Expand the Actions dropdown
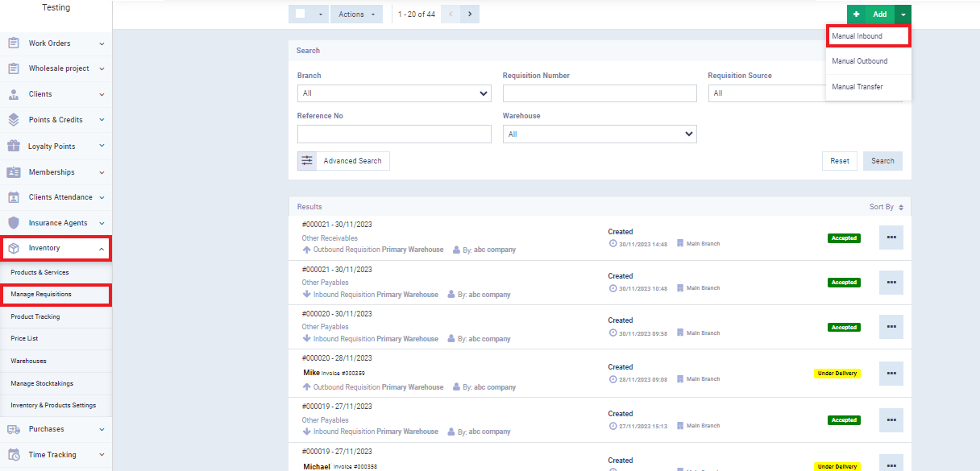The width and height of the screenshot is (980, 471). [355, 14]
